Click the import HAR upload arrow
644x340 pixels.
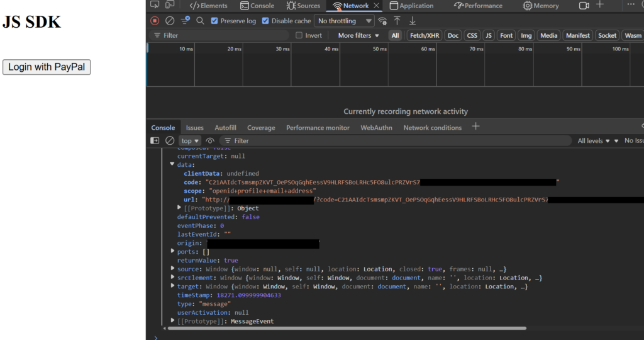coord(397,21)
